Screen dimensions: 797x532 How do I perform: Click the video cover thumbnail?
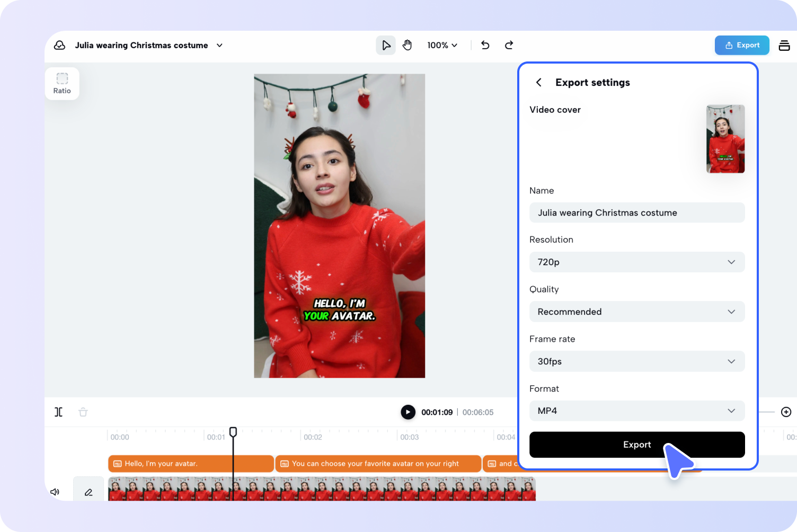[x=725, y=139]
